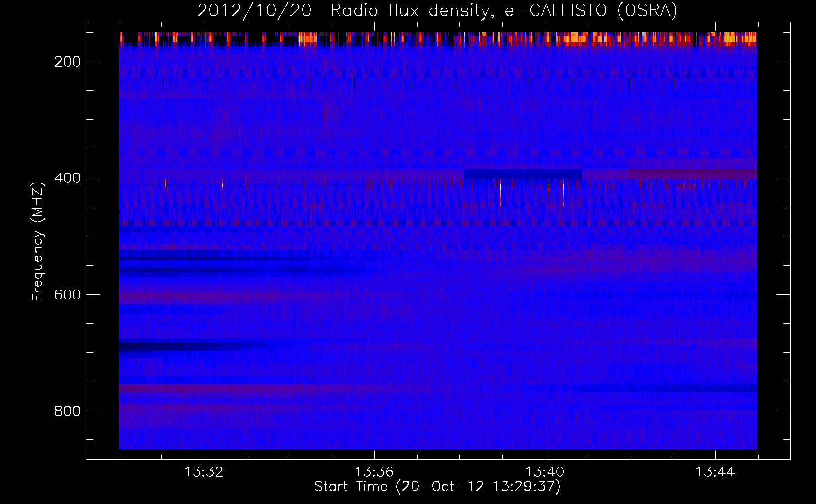Click the 13:36 time tick label
816x504 pixels.
(374, 472)
